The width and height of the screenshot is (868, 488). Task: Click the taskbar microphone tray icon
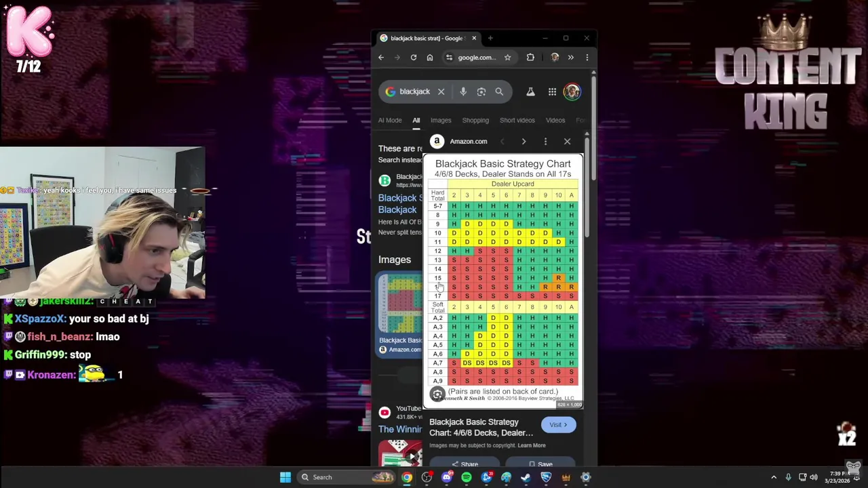pos(788,477)
